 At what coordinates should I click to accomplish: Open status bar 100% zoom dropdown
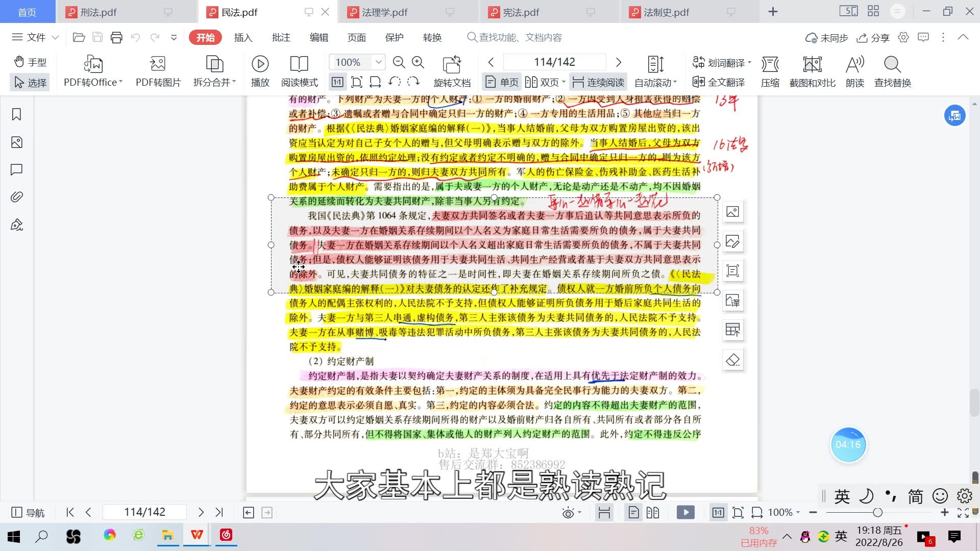pyautogui.click(x=784, y=512)
